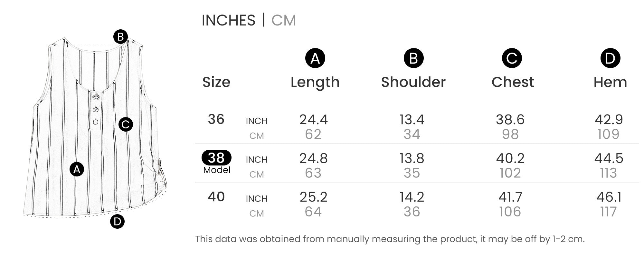Select the highlighted size 38 Model badge

(x=216, y=158)
